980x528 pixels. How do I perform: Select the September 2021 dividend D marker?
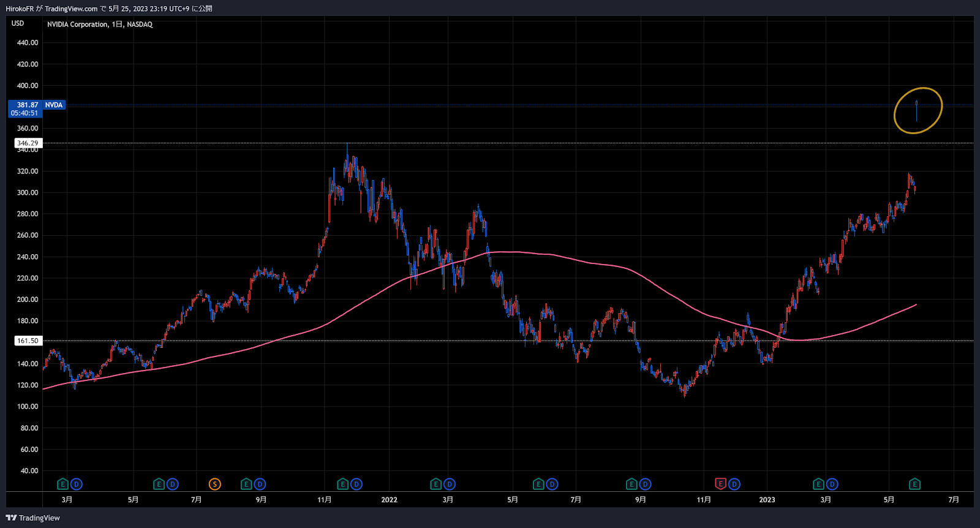point(260,484)
